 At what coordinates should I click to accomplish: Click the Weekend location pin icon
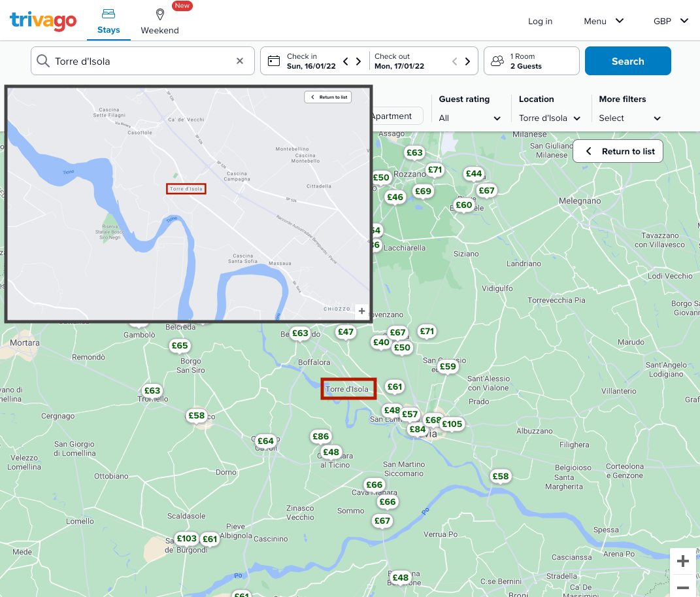159,14
